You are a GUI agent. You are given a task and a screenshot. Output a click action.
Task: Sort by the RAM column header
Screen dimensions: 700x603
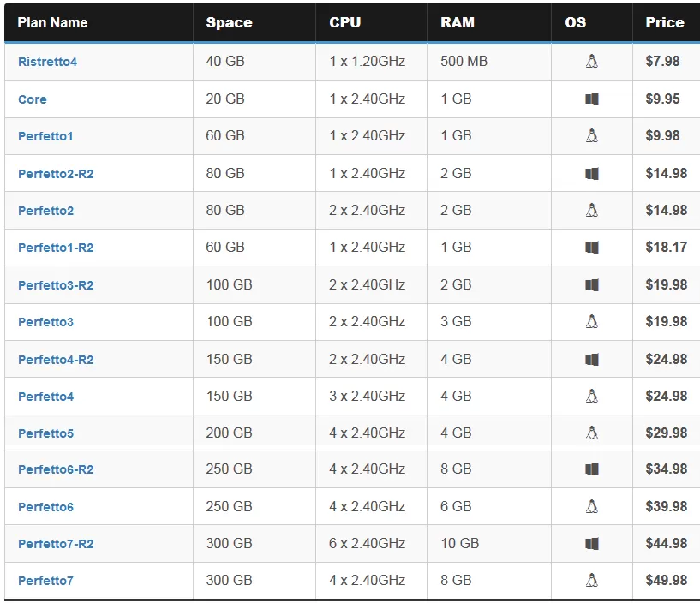point(458,22)
